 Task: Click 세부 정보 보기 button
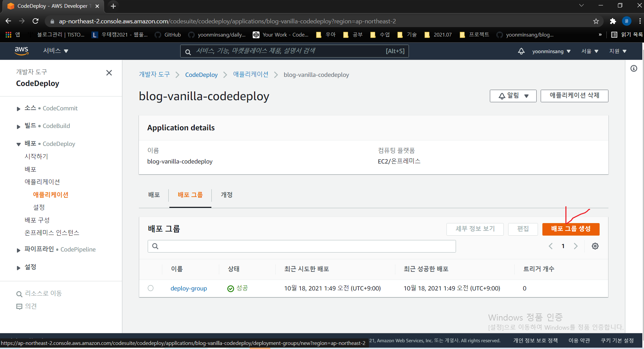[x=475, y=229]
